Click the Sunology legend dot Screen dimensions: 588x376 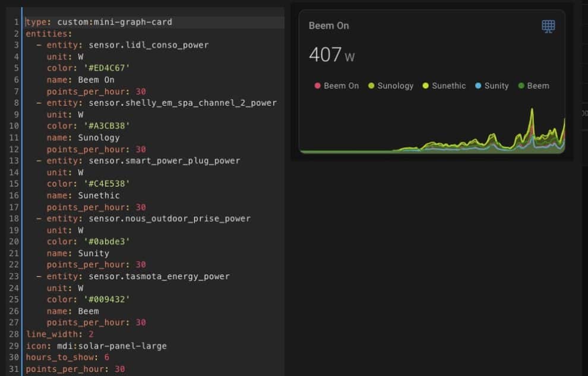click(371, 86)
